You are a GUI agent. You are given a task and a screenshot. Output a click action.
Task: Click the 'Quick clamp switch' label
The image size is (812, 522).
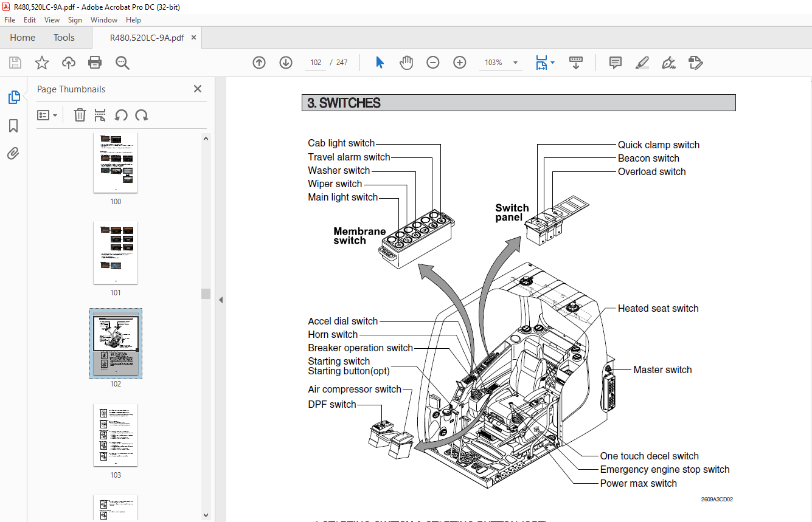tap(659, 145)
